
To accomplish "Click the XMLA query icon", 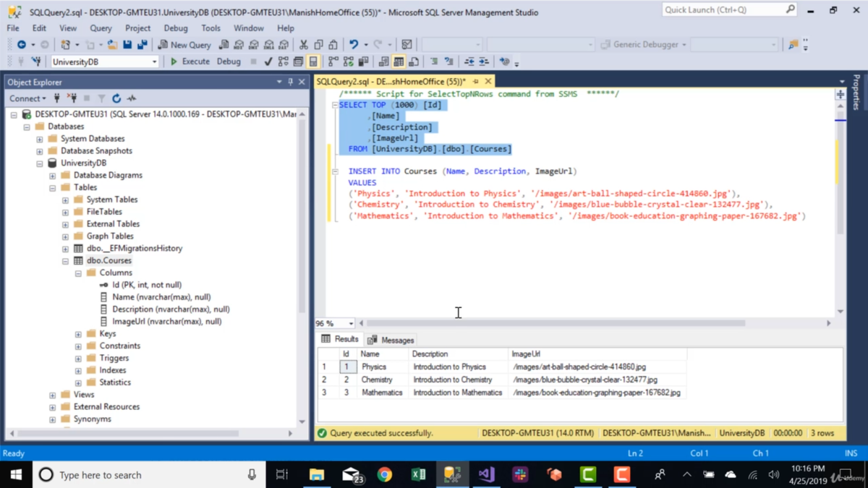I will click(268, 45).
